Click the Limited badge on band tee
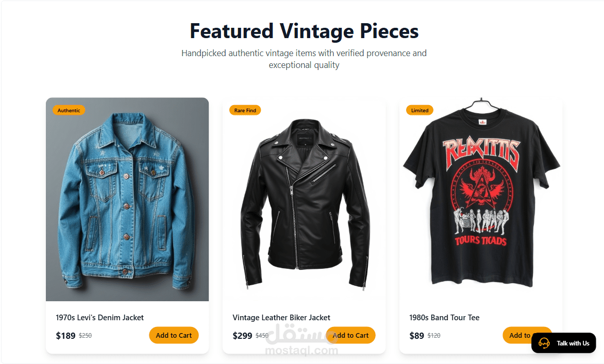The width and height of the screenshot is (604, 364). 420,110
